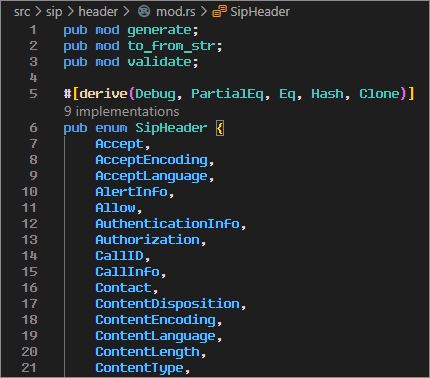430x378 pixels.
Task: Expand chevron after mod.rs breadcrumb
Action: (x=204, y=12)
